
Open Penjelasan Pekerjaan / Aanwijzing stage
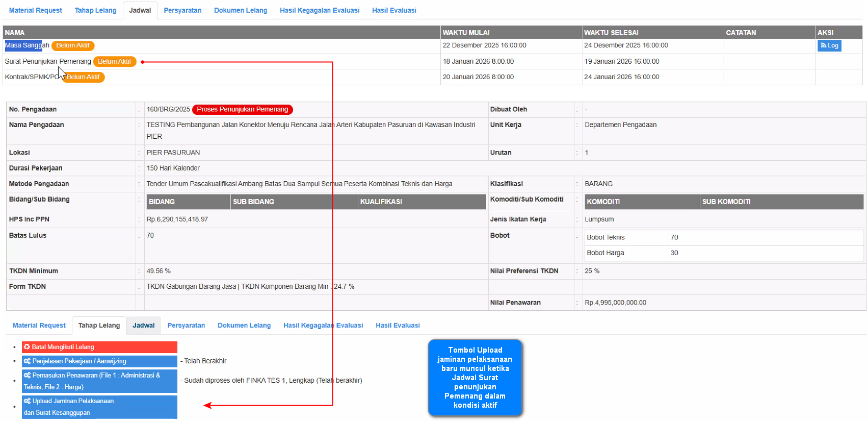pos(99,361)
